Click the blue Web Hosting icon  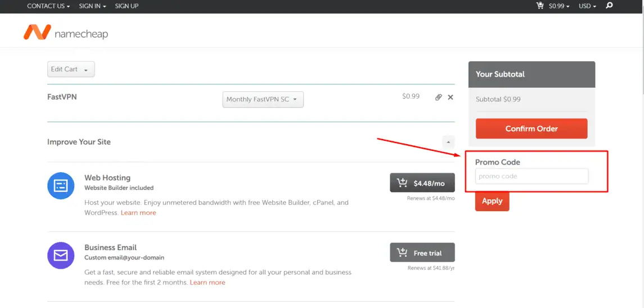[x=61, y=185]
